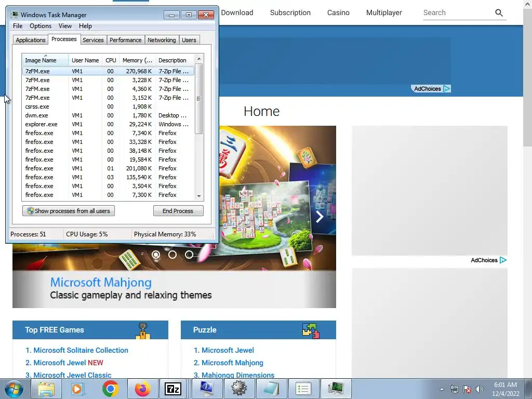532x399 pixels.
Task: Open the Download page link
Action: click(x=237, y=12)
